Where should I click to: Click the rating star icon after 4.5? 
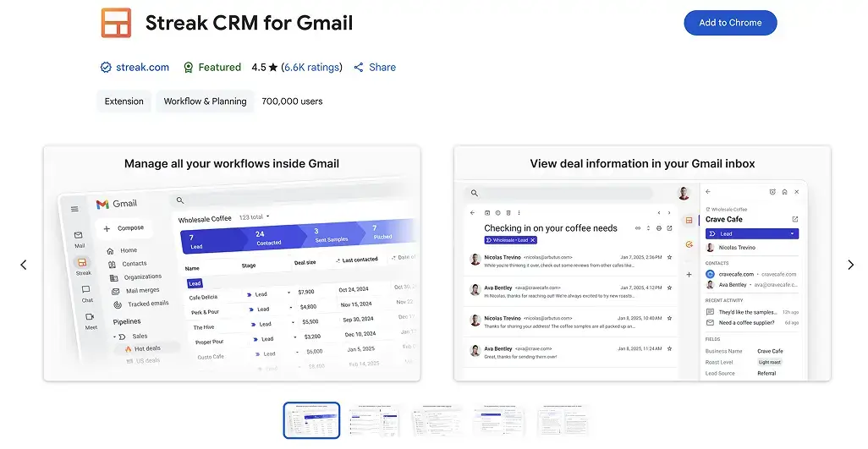273,68
